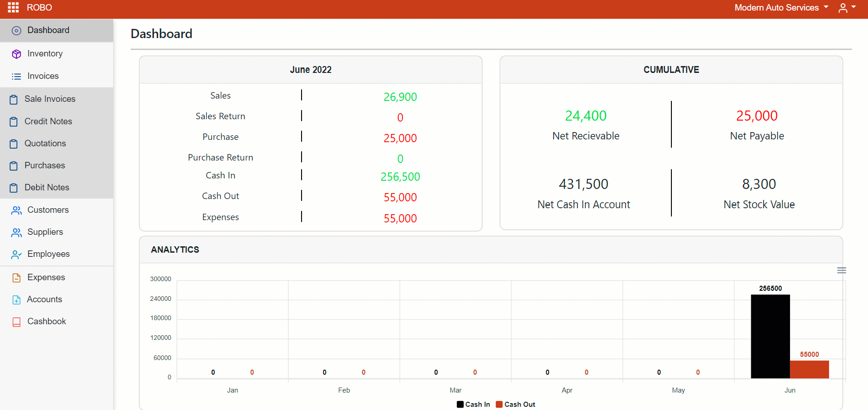Click the Cashbook book icon
The height and width of the screenshot is (410, 868).
pos(16,322)
